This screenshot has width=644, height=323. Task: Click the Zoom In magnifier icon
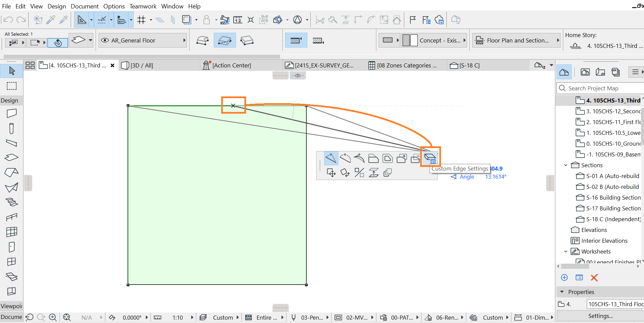[x=53, y=317]
